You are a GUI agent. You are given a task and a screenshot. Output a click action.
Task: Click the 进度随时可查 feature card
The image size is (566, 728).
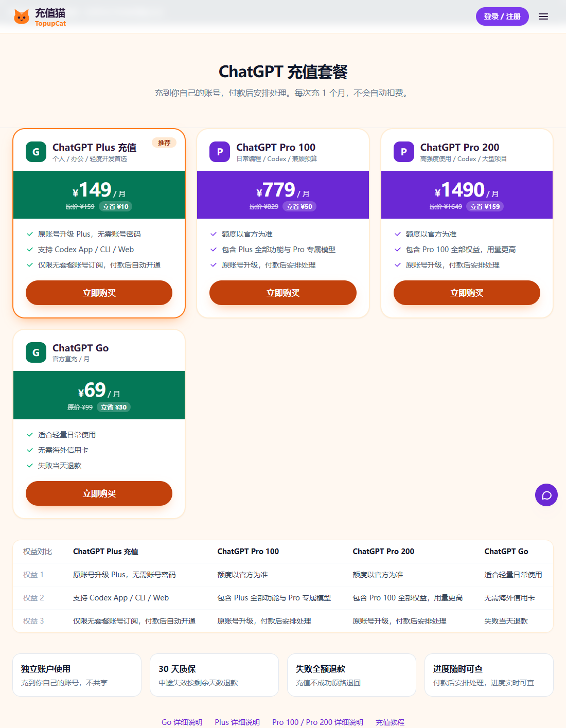(489, 675)
